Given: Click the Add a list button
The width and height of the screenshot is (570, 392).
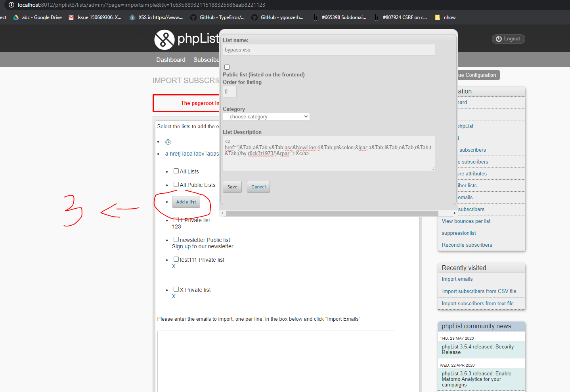Looking at the screenshot, I should (x=186, y=202).
